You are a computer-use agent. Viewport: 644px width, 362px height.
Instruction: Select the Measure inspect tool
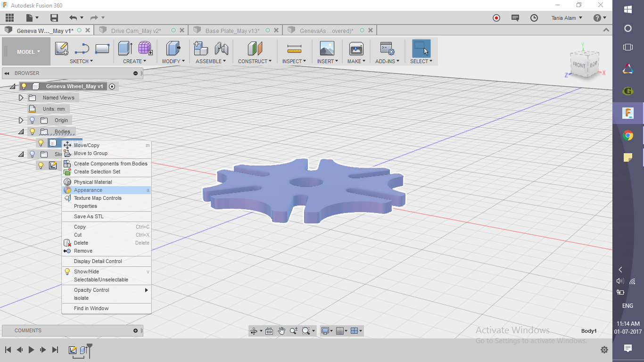click(294, 49)
